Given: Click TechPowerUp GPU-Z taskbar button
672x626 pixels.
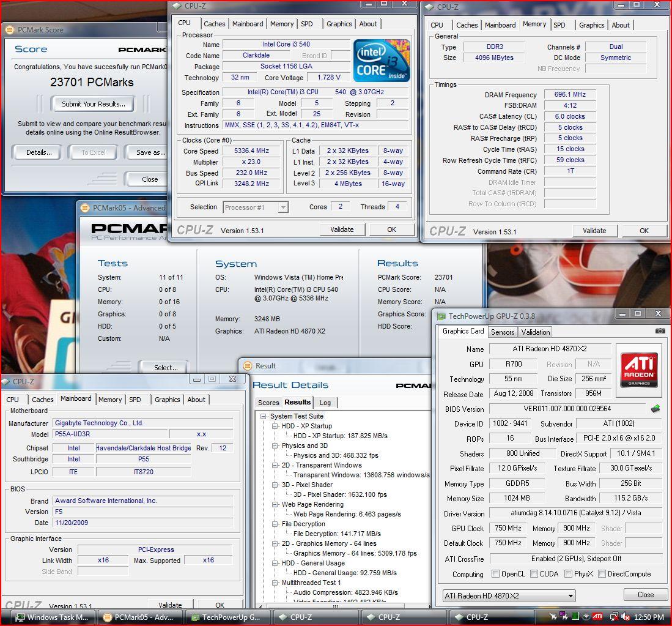Looking at the screenshot, I should click(x=229, y=617).
